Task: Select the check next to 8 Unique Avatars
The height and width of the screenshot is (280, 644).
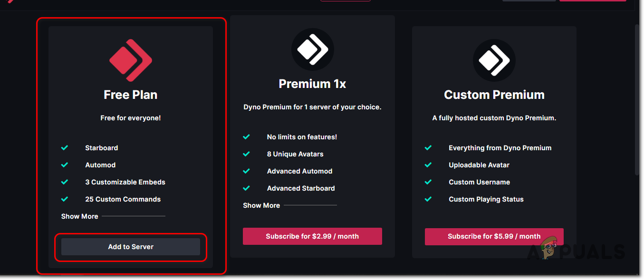Action: click(x=247, y=154)
